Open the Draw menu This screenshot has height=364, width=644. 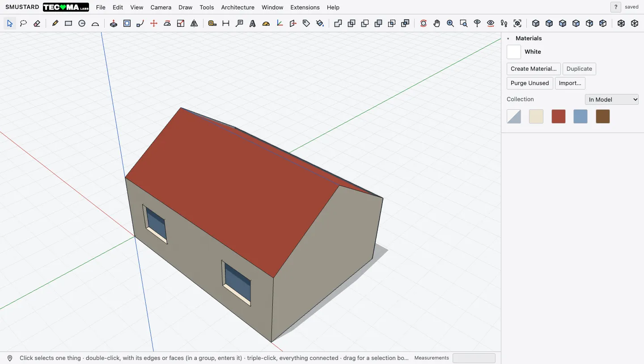(x=185, y=7)
